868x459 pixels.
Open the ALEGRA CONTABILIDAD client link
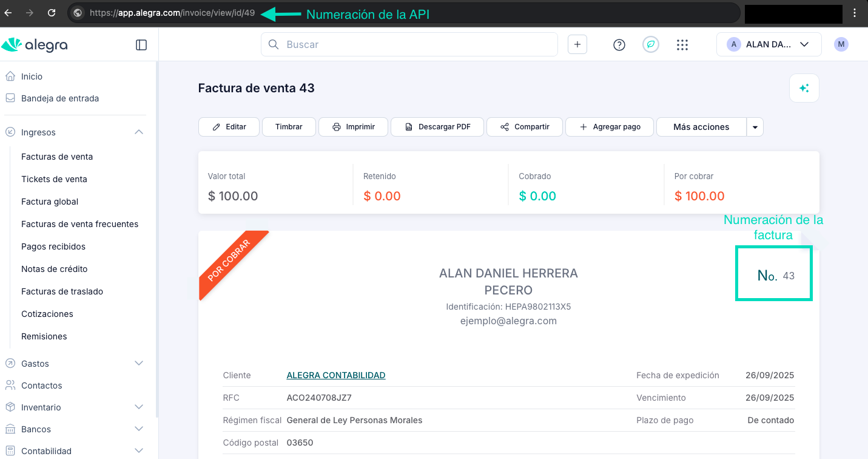coord(335,375)
